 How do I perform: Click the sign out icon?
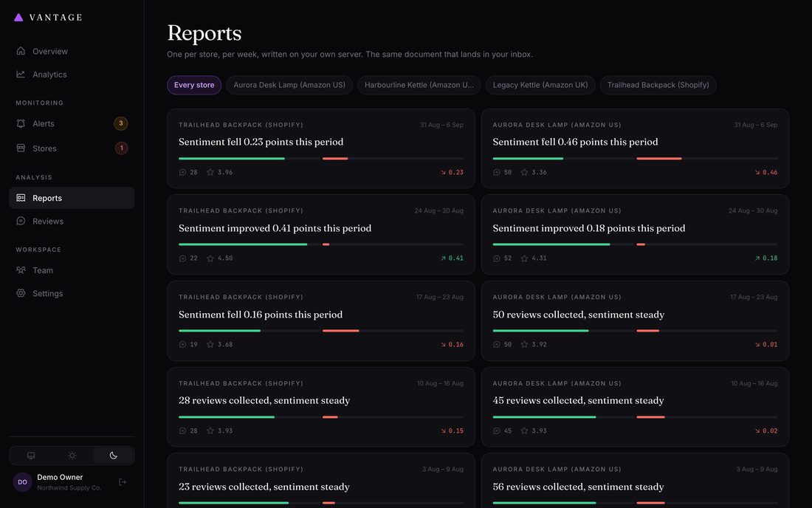(x=123, y=482)
